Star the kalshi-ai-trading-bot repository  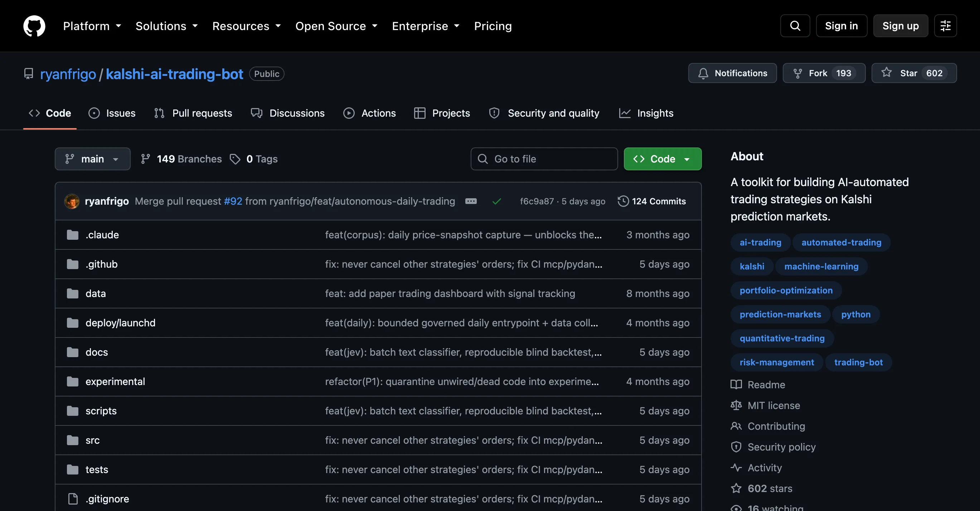(x=914, y=73)
